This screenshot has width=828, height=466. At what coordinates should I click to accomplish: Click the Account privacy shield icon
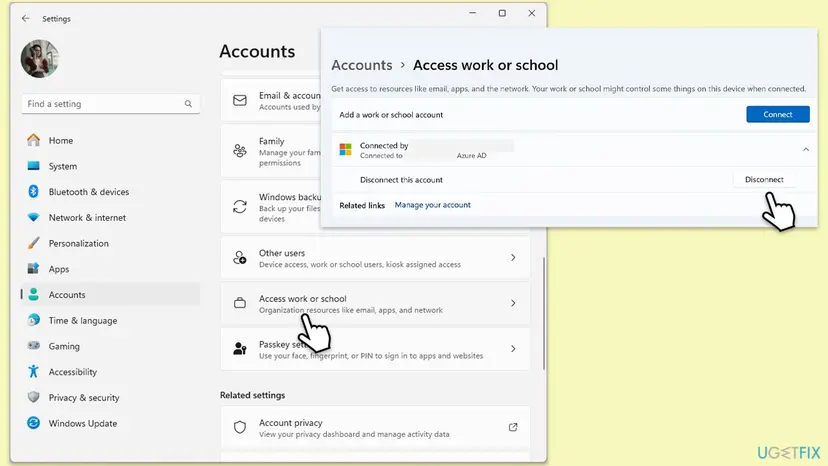click(240, 427)
